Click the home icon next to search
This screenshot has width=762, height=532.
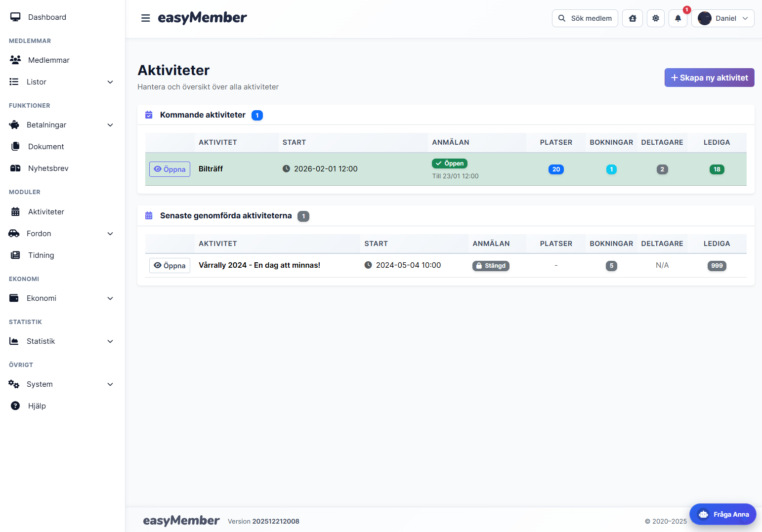click(632, 18)
